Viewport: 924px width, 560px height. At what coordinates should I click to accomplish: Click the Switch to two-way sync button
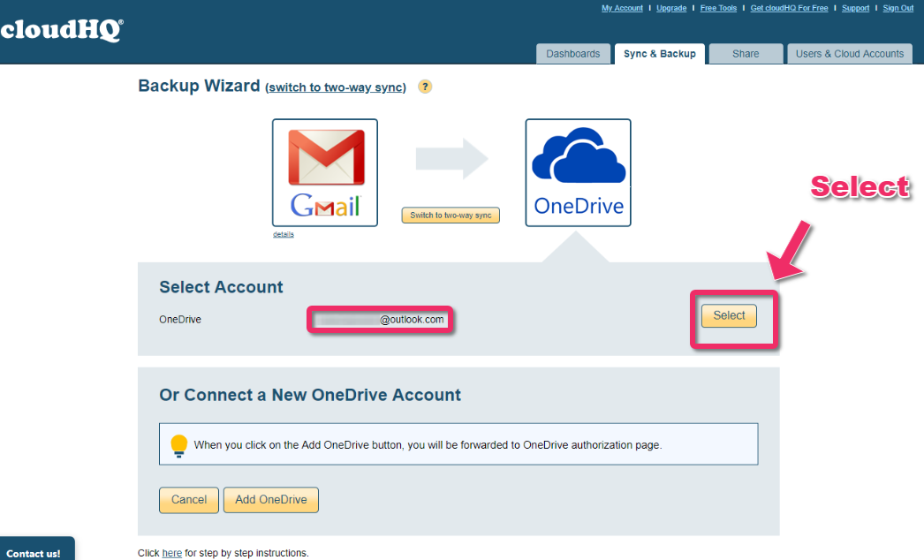pyautogui.click(x=451, y=216)
